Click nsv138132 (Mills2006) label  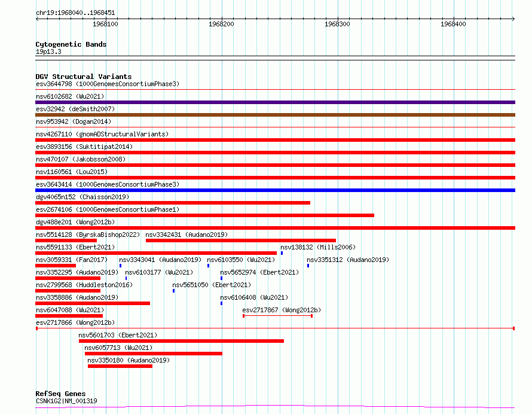click(x=318, y=247)
